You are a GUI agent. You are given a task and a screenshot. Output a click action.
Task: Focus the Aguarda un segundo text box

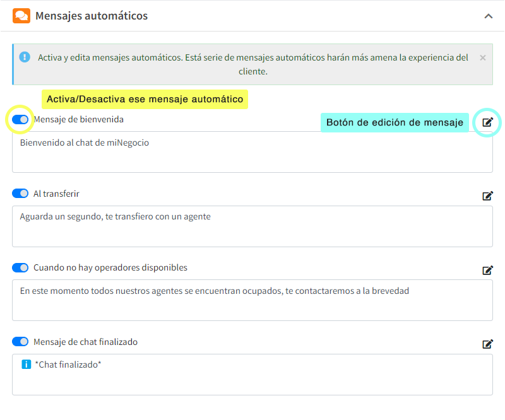252,226
